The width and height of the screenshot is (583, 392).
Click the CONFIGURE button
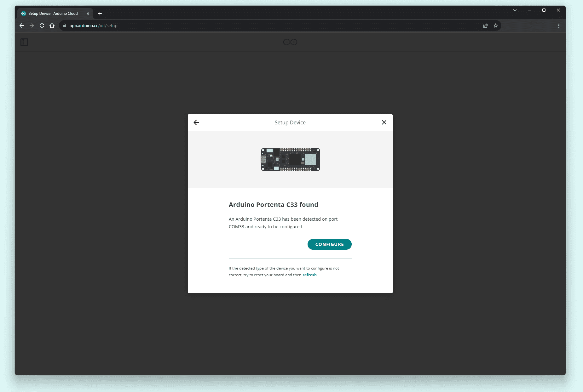click(329, 244)
